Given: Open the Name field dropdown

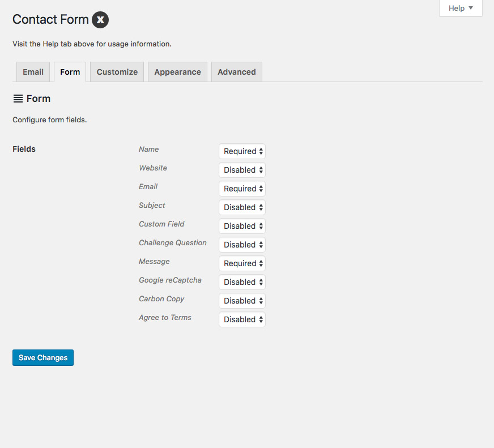Looking at the screenshot, I should [242, 151].
